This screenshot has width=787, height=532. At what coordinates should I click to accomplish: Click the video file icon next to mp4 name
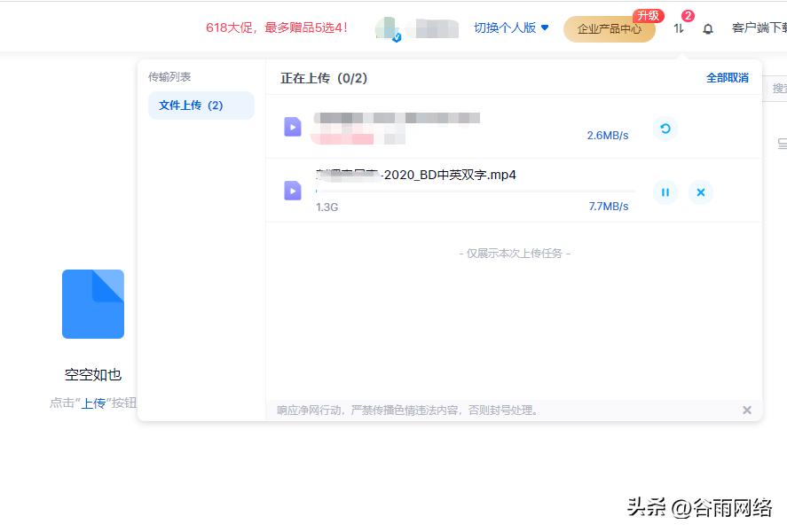coord(292,190)
